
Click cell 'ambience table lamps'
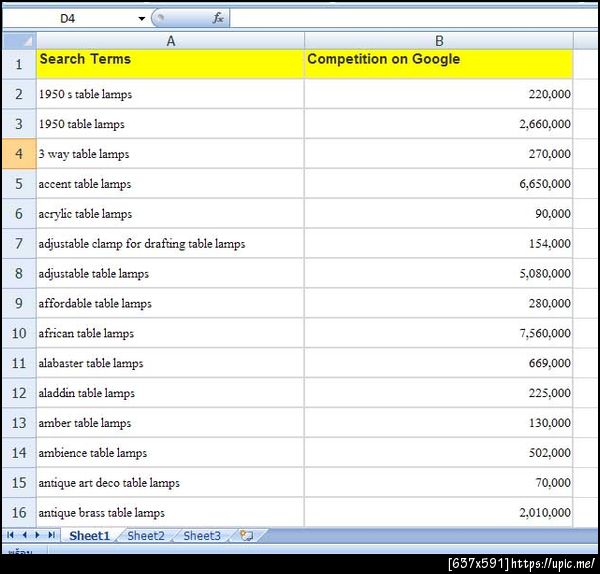[170, 453]
